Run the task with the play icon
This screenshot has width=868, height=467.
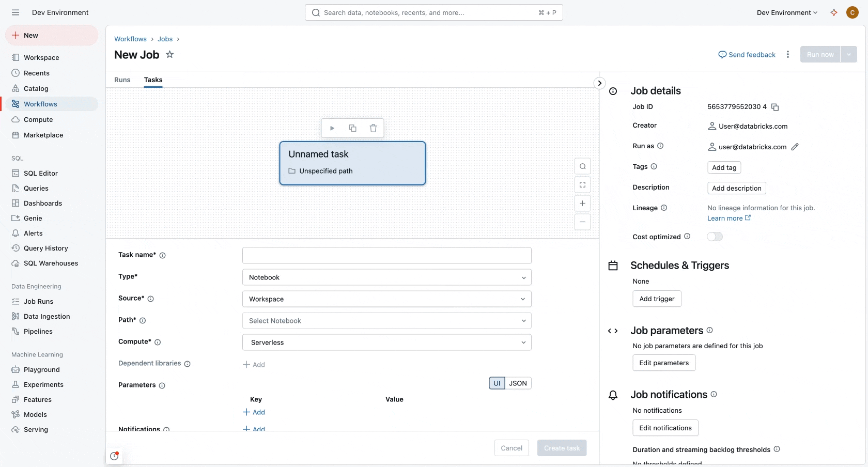(x=332, y=128)
